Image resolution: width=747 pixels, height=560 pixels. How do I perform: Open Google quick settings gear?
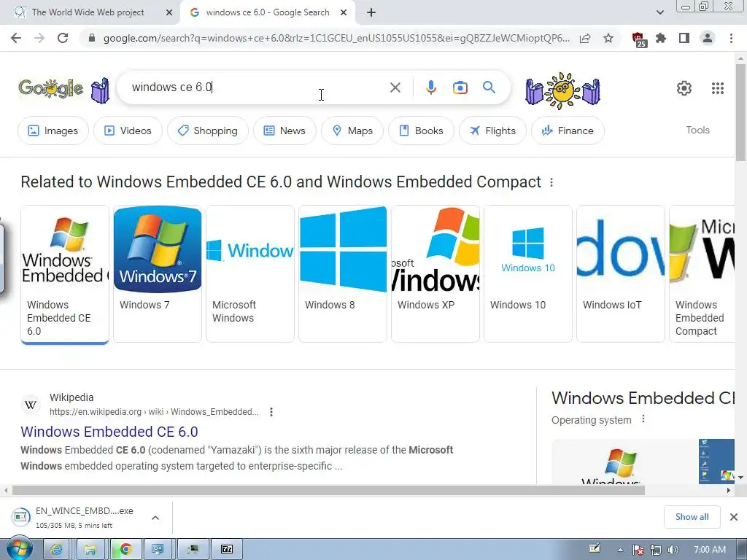coord(684,88)
